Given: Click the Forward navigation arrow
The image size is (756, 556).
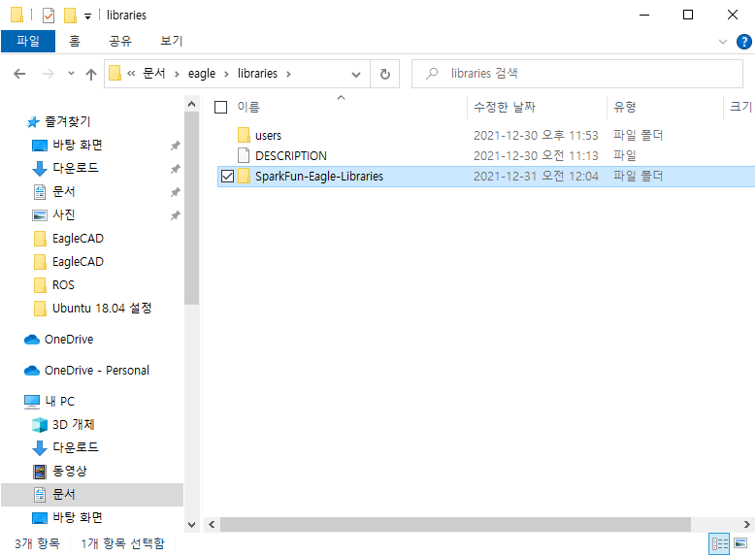Looking at the screenshot, I should (49, 74).
